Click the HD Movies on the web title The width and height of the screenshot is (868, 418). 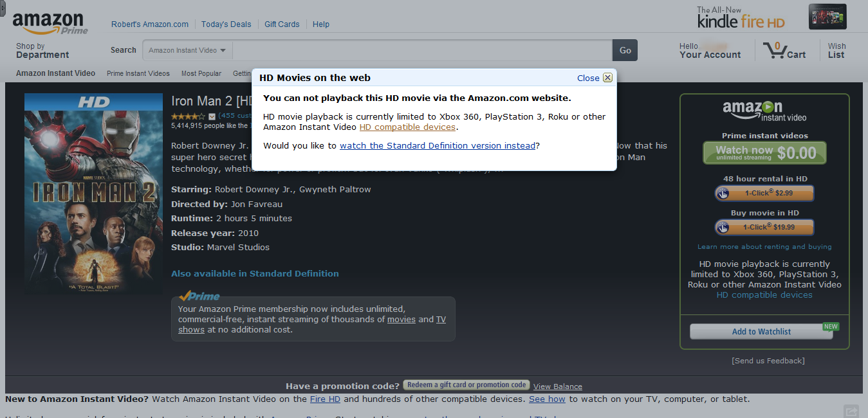[x=315, y=78]
